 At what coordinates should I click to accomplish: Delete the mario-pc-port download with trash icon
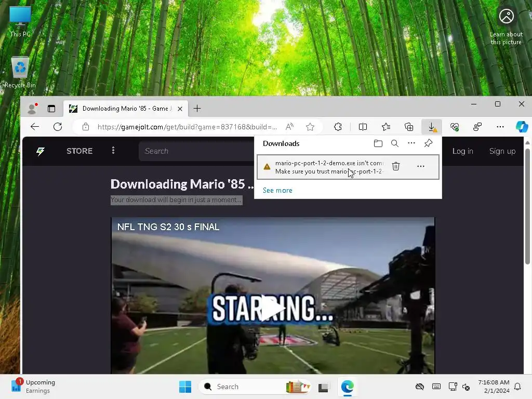point(395,166)
